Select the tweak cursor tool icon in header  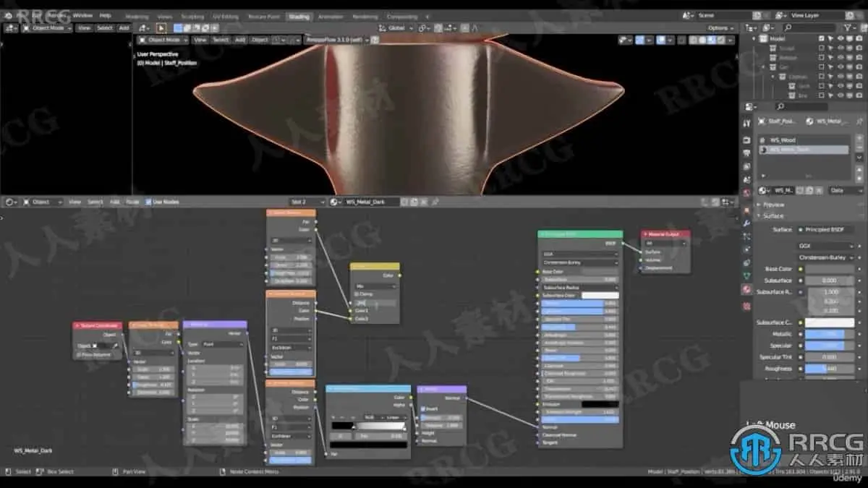tap(161, 28)
